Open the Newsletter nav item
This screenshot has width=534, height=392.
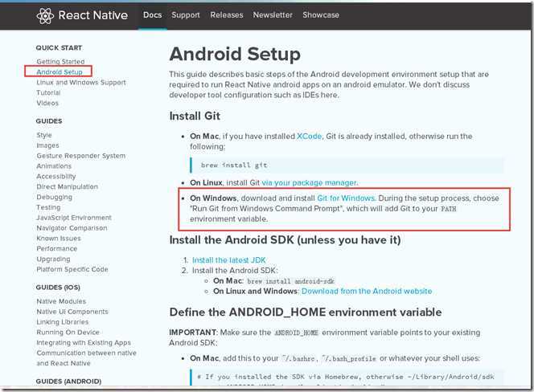pos(273,15)
